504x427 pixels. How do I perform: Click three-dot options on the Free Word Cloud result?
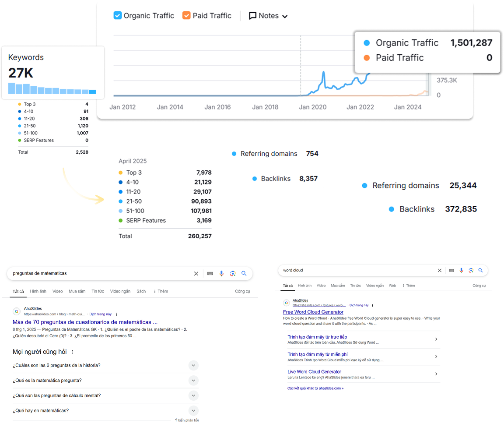click(373, 305)
